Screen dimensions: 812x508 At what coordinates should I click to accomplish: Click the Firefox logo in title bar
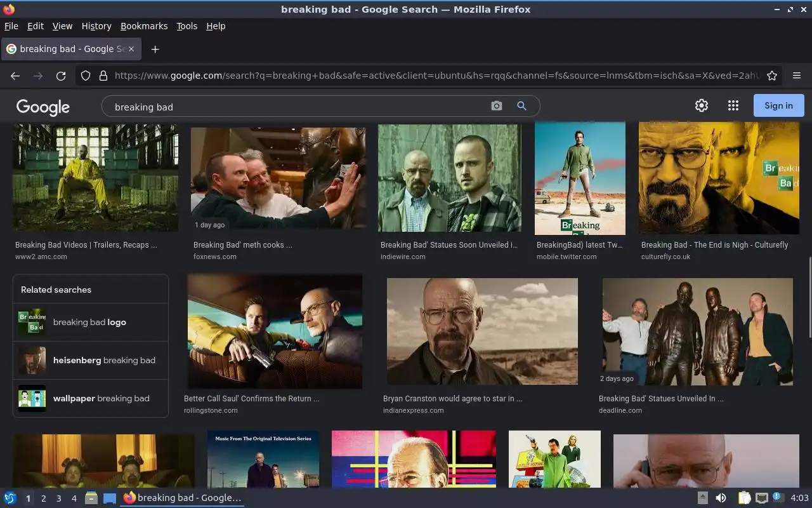click(x=9, y=10)
